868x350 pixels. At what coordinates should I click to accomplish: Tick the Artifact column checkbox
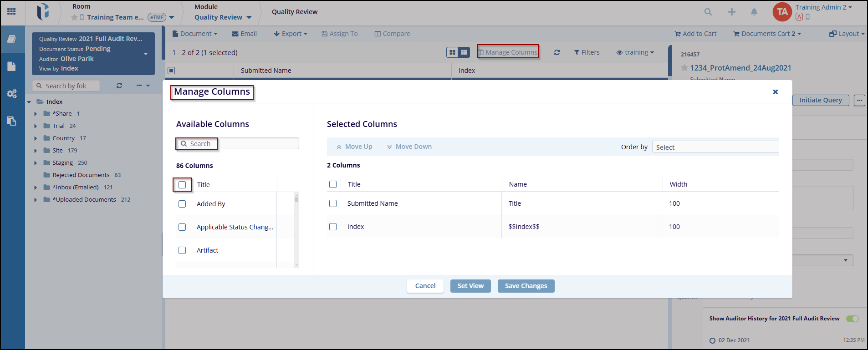pos(182,250)
